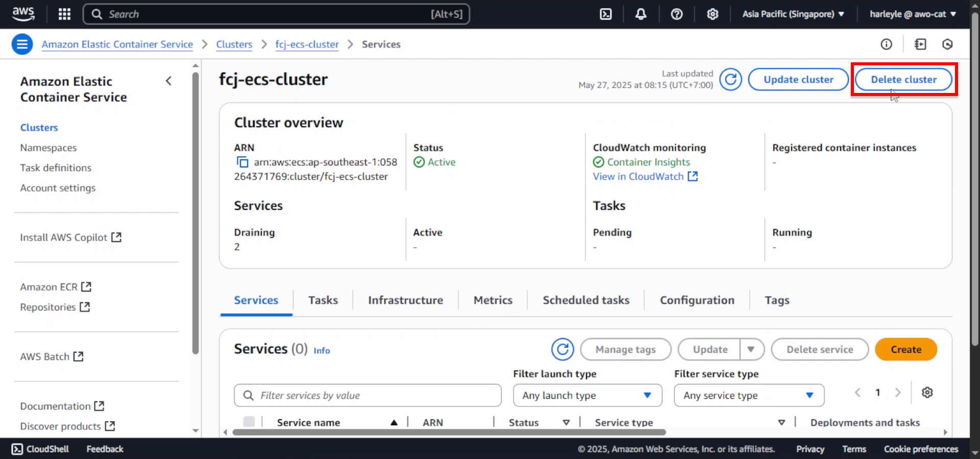Go to next page of services
Screen dimensions: 980x459
click(x=898, y=392)
